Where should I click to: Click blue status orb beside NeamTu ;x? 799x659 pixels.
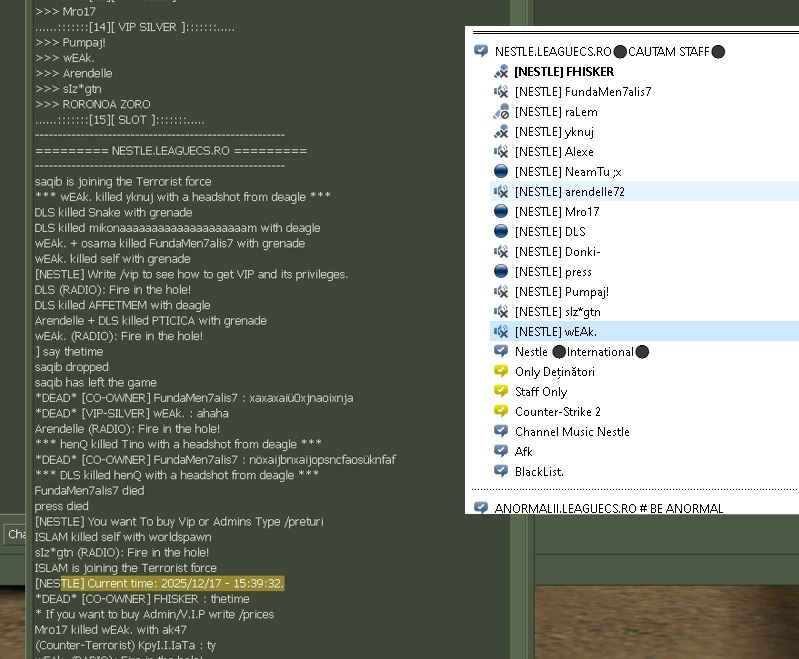[x=501, y=171]
